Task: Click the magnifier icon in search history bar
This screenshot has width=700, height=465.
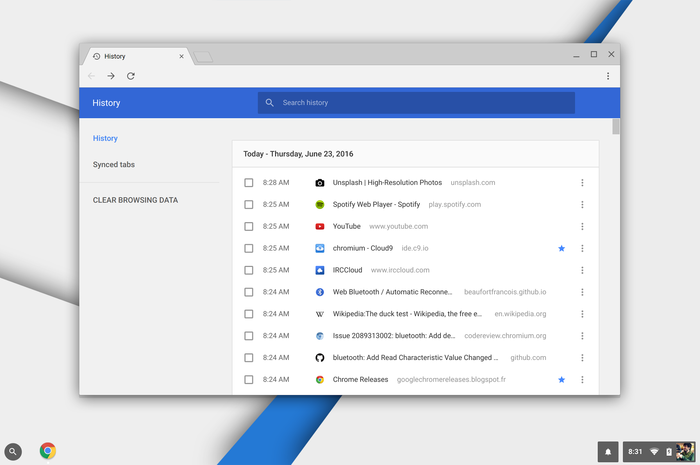Action: click(x=269, y=103)
